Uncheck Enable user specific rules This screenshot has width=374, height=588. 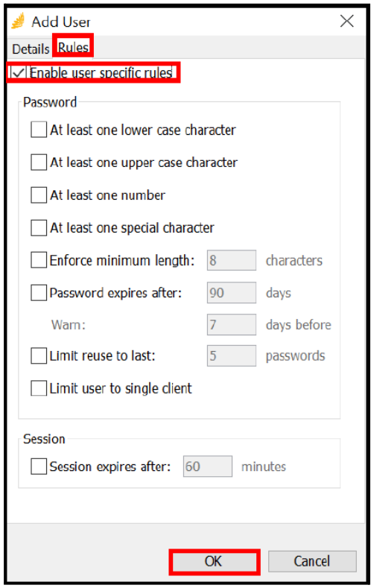point(18,73)
